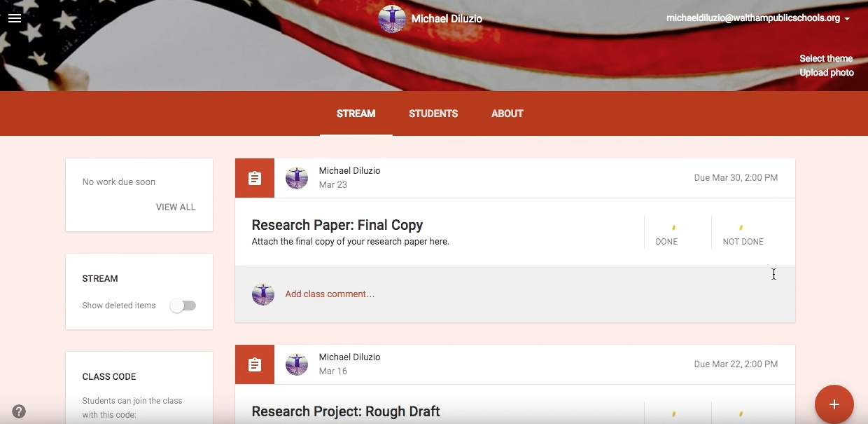Click Michael Diluzio's avatar on Mar 23 post
Screen dimensions: 868x424
pyautogui.click(x=297, y=178)
